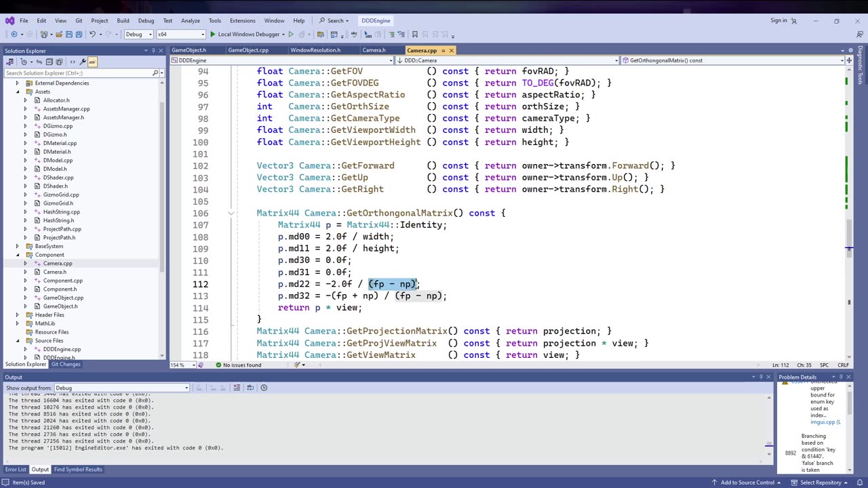Image resolution: width=868 pixels, height=488 pixels.
Task: Open imgui.cpp link in Problem Details
Action: coord(825,422)
